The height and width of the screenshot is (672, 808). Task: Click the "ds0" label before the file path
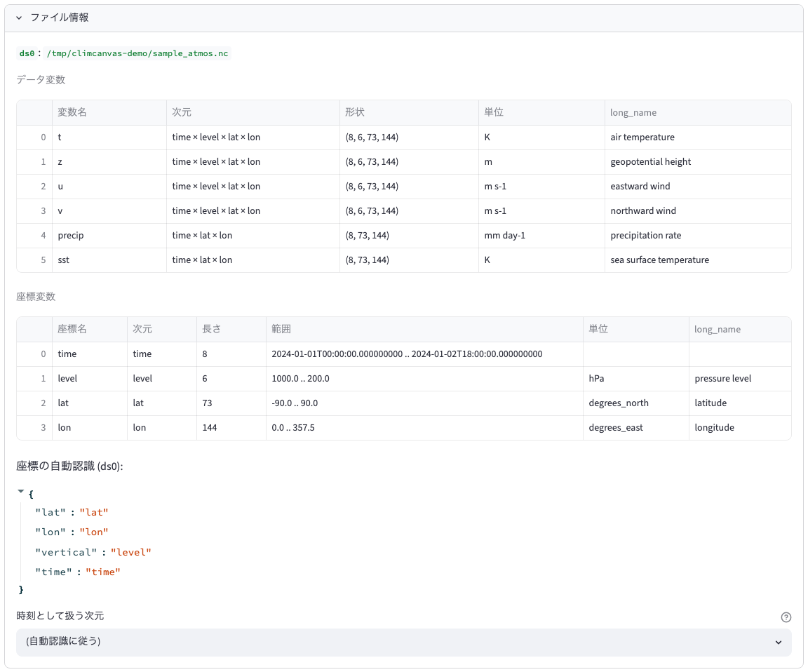pyautogui.click(x=27, y=53)
